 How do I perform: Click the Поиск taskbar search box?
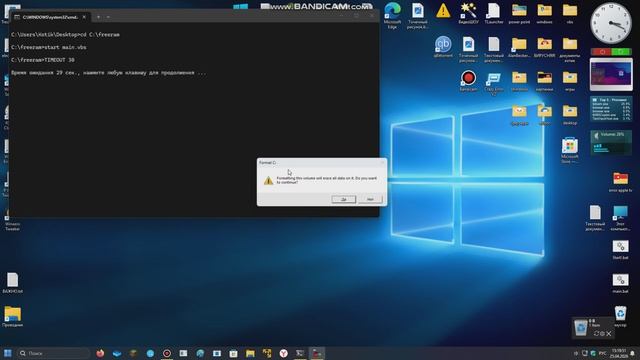pos(53,353)
